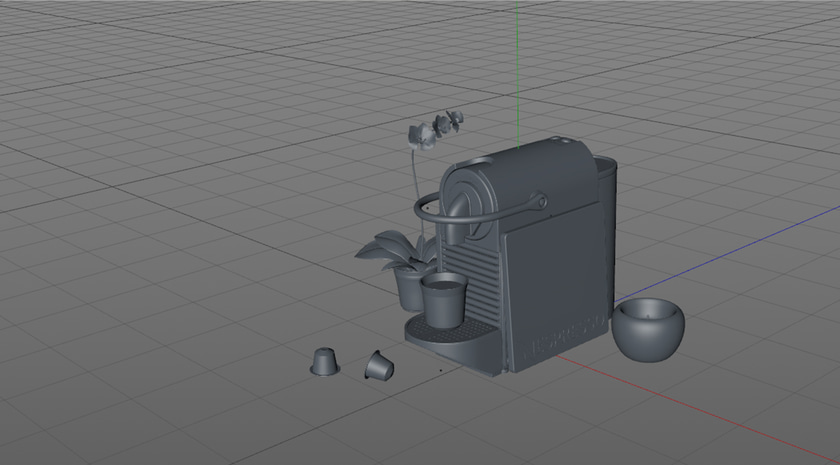840x465 pixels.
Task: Select the orchid plant leaves
Action: 385,250
